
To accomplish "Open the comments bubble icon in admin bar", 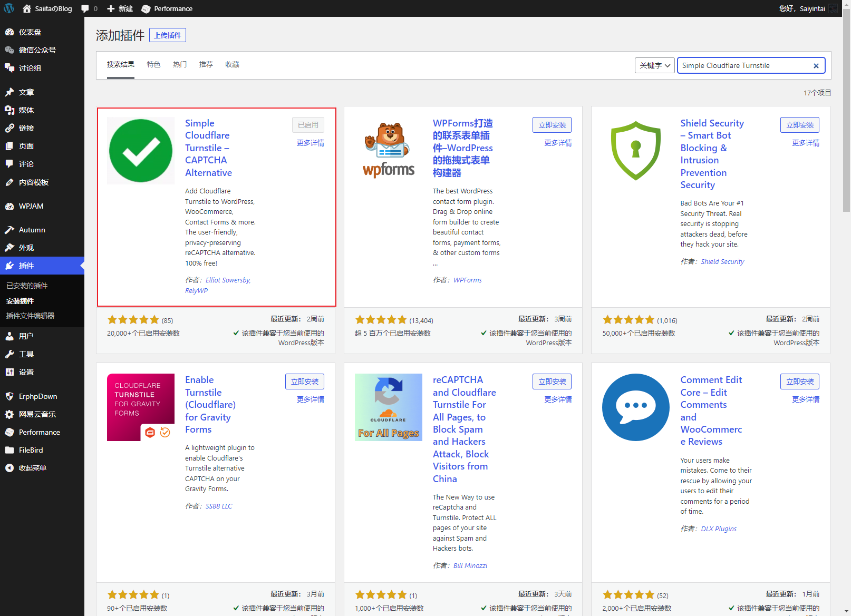I will click(x=85, y=8).
